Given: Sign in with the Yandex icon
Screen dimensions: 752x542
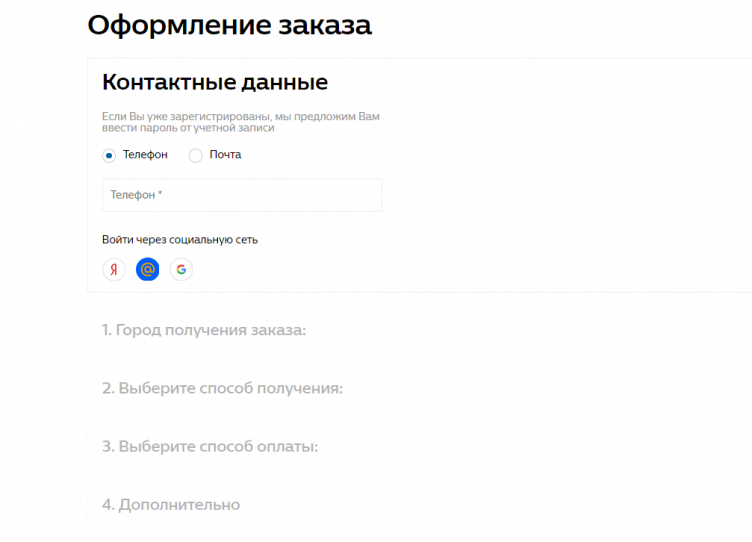Looking at the screenshot, I should (x=114, y=270).
